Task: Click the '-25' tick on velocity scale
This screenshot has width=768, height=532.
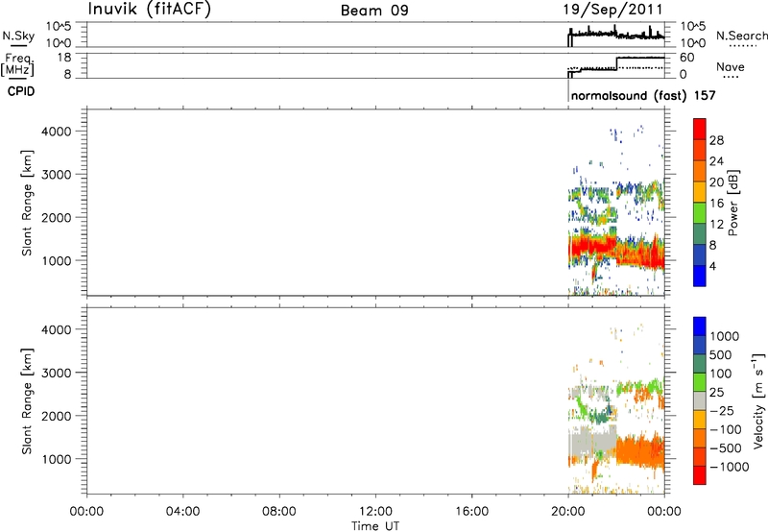Action: coord(721,410)
